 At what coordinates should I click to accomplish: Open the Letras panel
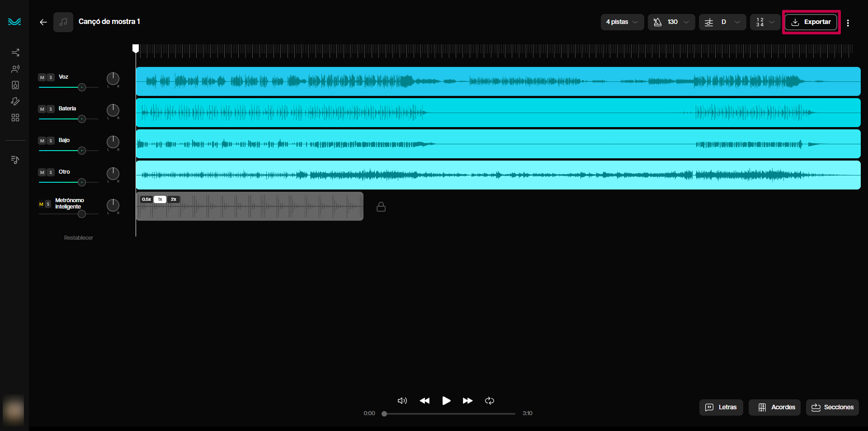pyautogui.click(x=721, y=407)
